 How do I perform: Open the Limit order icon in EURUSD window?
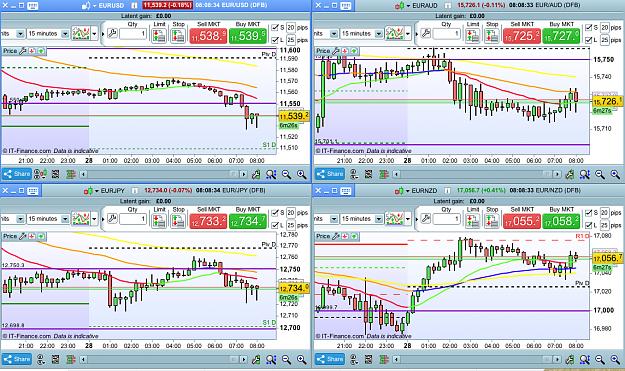pos(159,35)
